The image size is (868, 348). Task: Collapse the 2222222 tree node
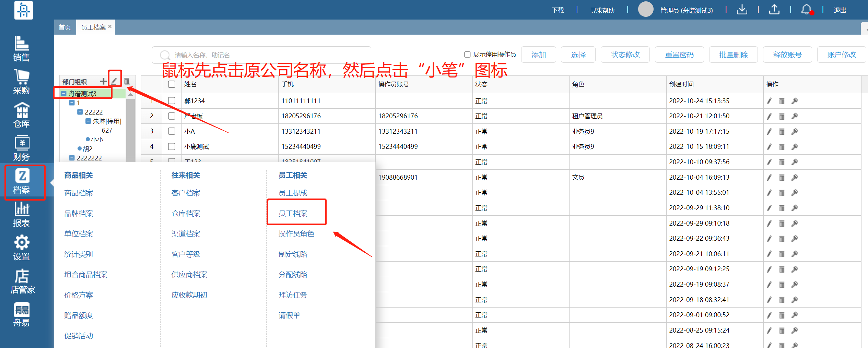pos(72,158)
